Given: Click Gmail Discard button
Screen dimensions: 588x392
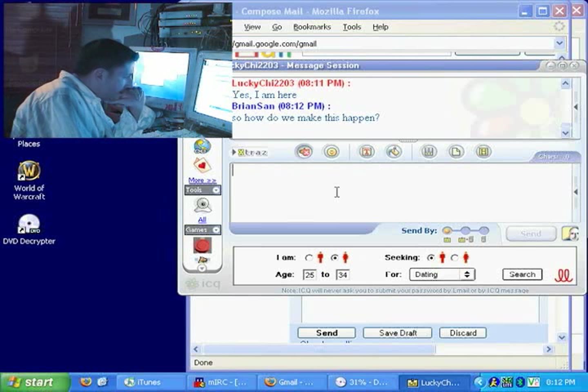Looking at the screenshot, I should [x=463, y=333].
